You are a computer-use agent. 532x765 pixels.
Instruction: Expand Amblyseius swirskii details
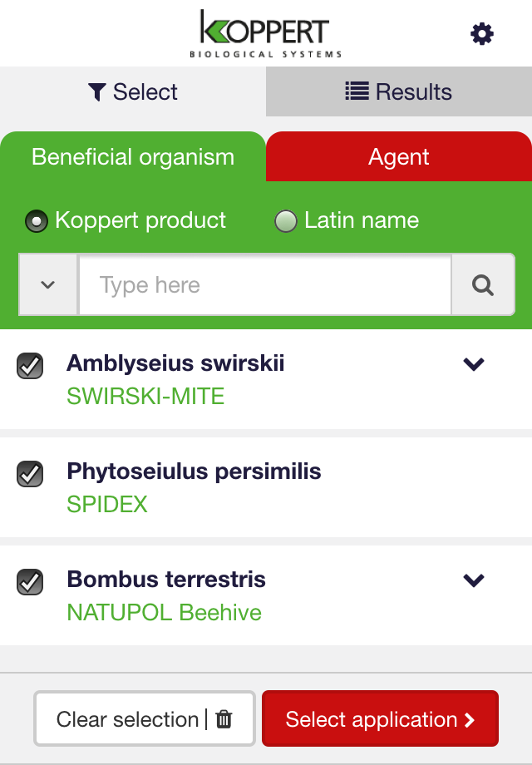pyautogui.click(x=473, y=363)
